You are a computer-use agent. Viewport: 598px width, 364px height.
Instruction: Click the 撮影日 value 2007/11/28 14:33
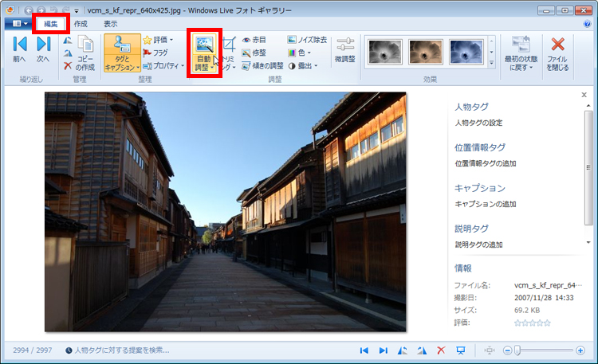[544, 298]
